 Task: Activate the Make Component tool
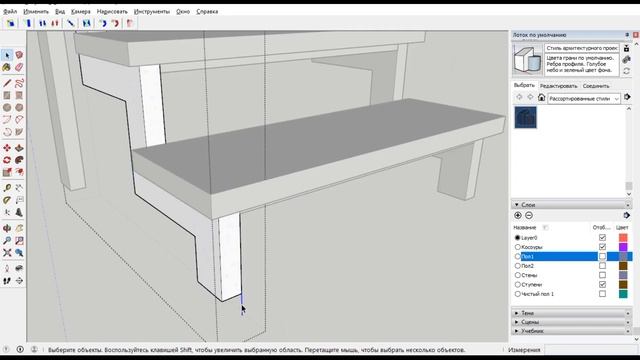tap(19, 55)
